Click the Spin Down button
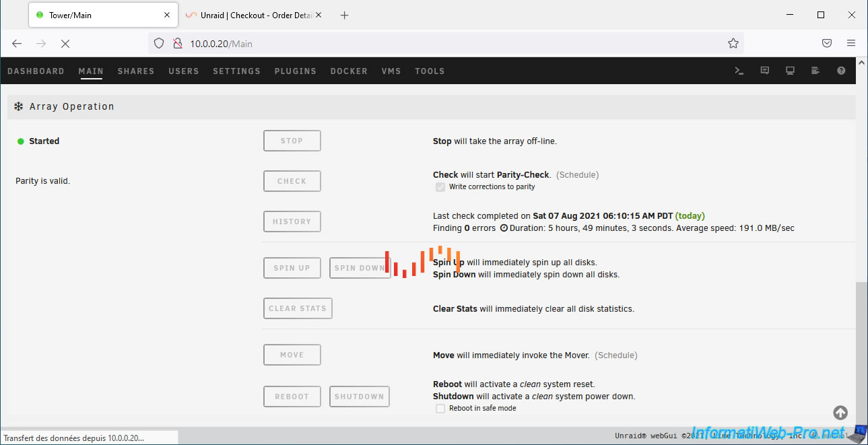The width and height of the screenshot is (868, 445). (359, 268)
